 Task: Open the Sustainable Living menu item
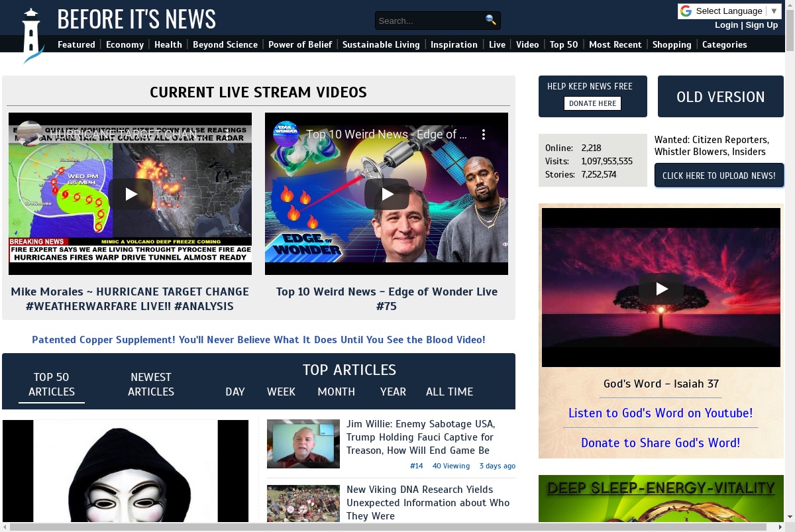pyautogui.click(x=381, y=44)
